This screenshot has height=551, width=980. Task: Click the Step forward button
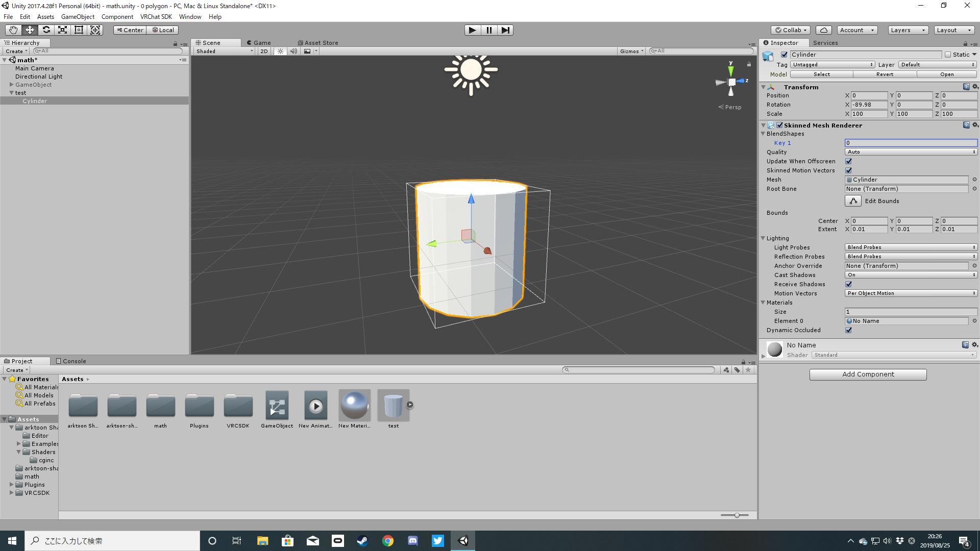(x=505, y=30)
